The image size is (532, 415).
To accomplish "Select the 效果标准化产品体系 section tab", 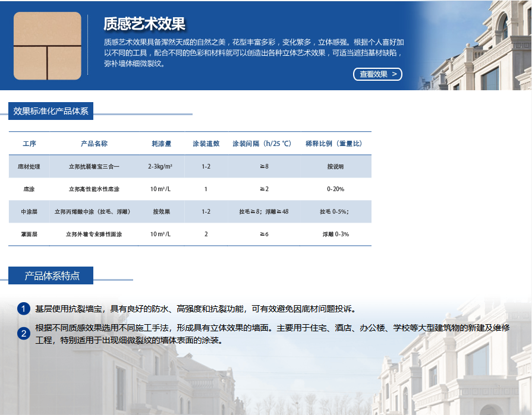I will pyautogui.click(x=51, y=111).
